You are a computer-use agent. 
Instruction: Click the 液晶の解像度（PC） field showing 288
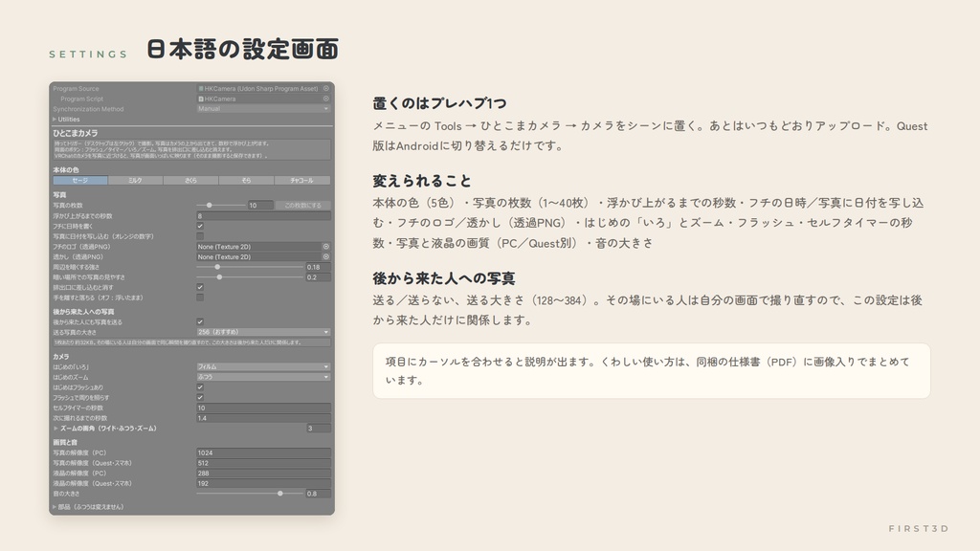click(x=263, y=473)
